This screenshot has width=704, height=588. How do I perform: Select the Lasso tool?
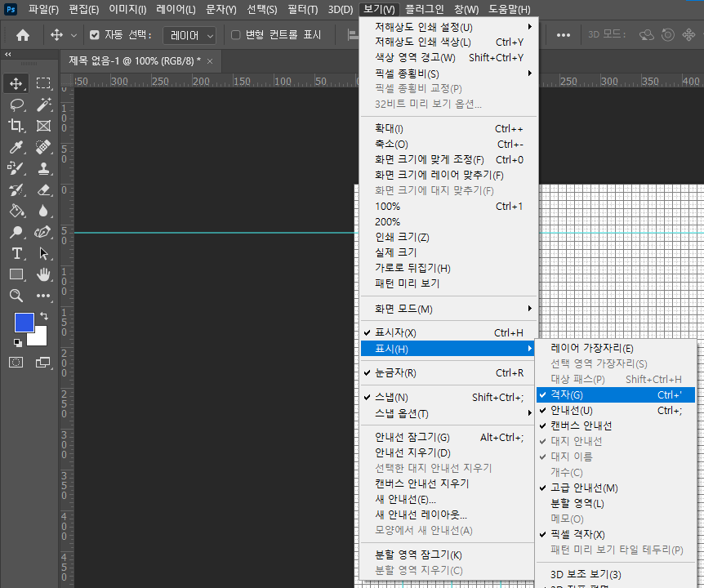[17, 105]
